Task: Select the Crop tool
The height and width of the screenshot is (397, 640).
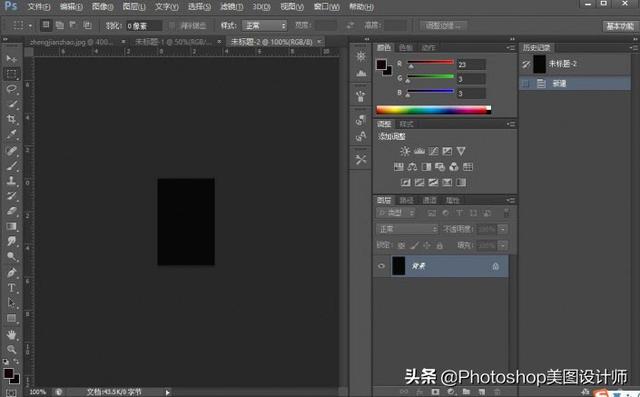Action: 11,119
